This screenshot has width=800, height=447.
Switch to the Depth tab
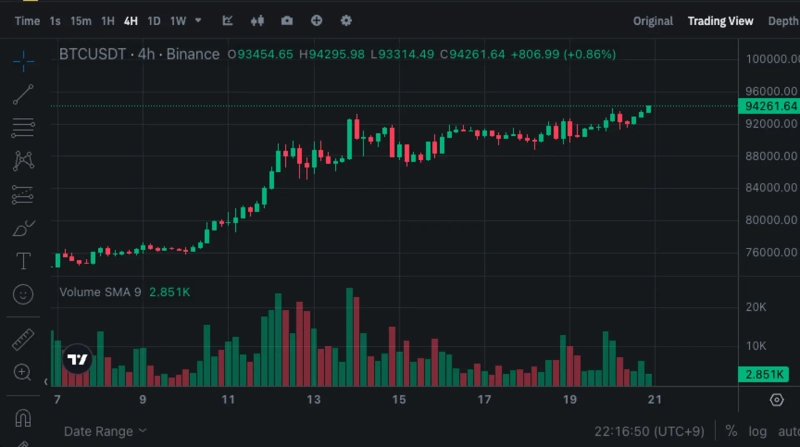[782, 20]
